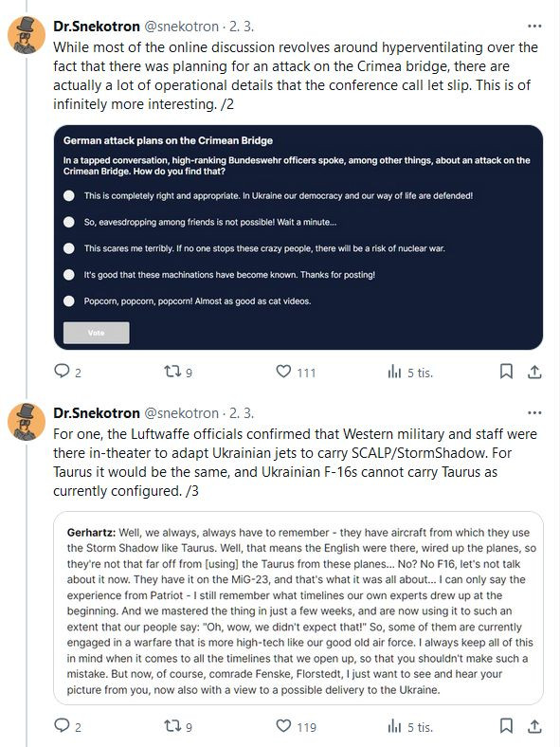Share the first tweet ending /2
This screenshot has width=560, height=747.
[534, 372]
